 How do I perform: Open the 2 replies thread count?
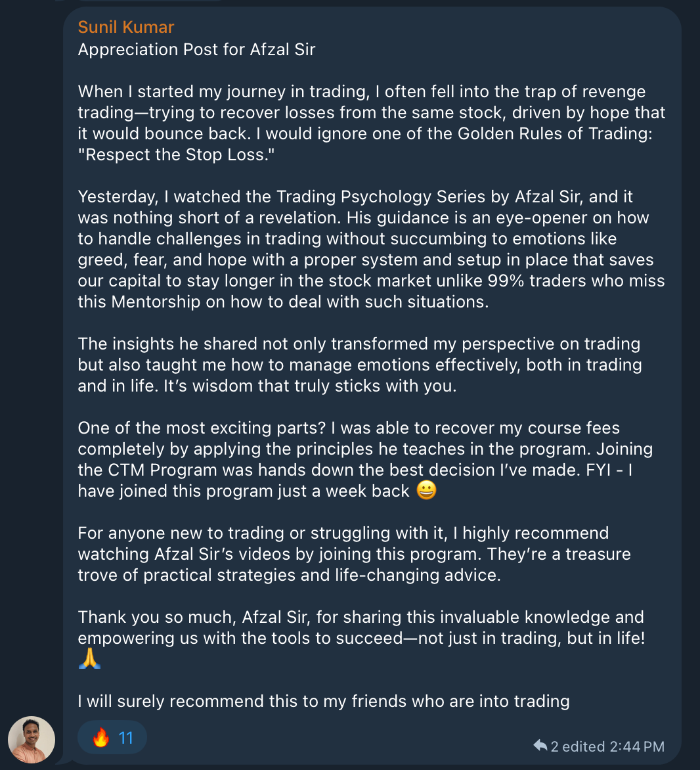(x=554, y=746)
